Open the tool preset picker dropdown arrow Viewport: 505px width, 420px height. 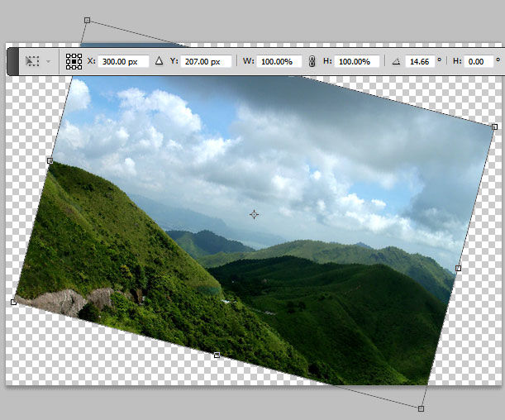(48, 61)
